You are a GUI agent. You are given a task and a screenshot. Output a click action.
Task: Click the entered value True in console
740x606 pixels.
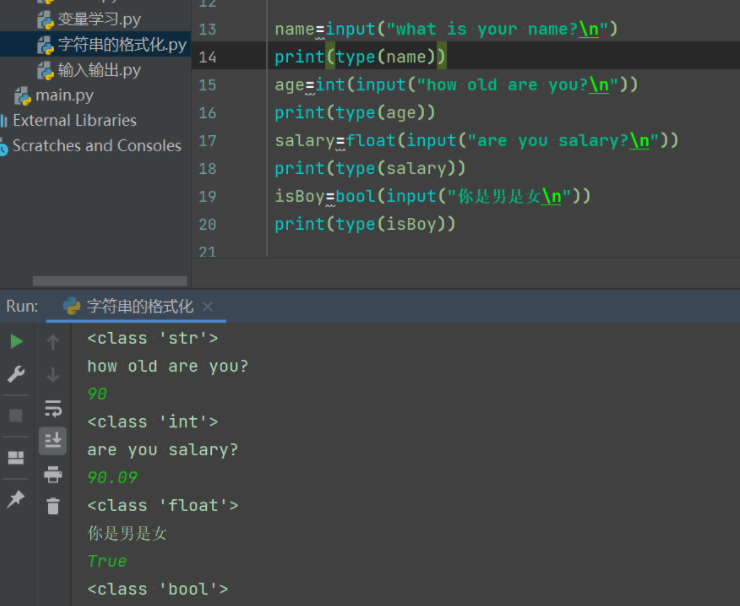point(107,561)
